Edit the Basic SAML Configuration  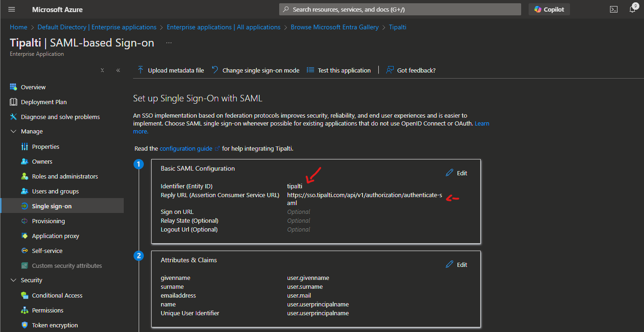(x=456, y=173)
